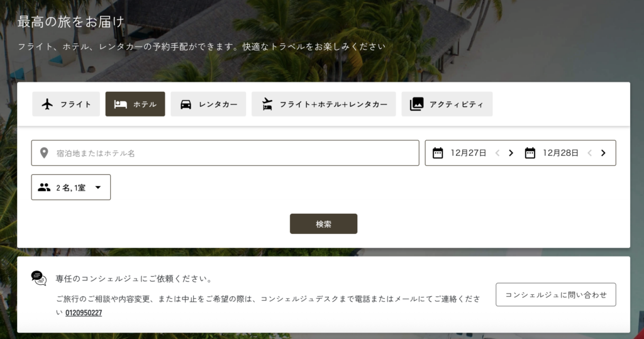Open the phone number link 0120950227
Screen dimensions: 644x339
click(84, 313)
